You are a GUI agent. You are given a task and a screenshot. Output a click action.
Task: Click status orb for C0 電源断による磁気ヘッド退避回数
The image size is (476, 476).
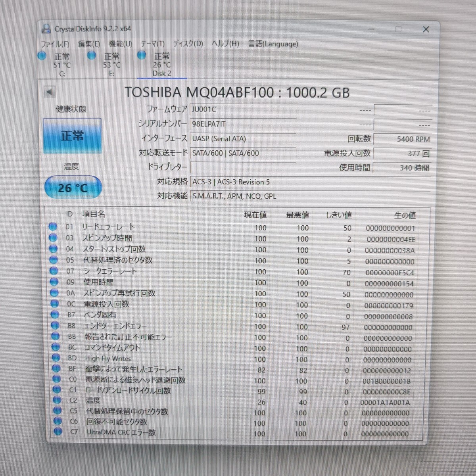tap(57, 380)
